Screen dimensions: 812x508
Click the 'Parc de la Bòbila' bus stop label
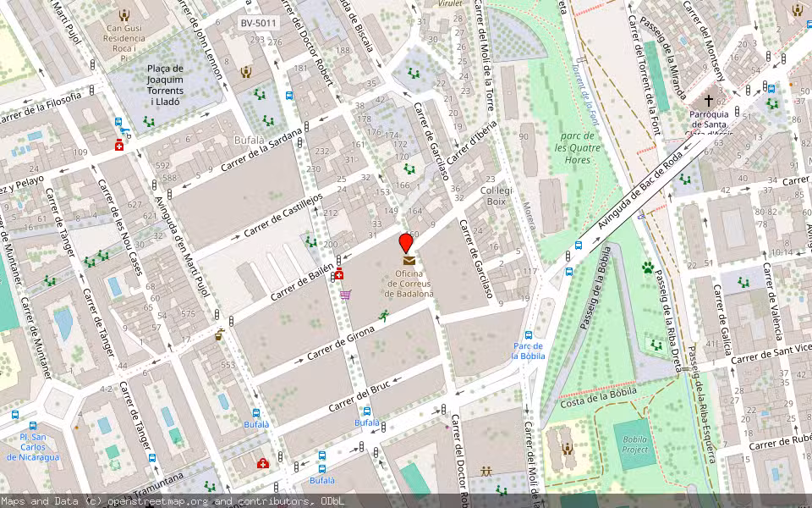tap(528, 351)
